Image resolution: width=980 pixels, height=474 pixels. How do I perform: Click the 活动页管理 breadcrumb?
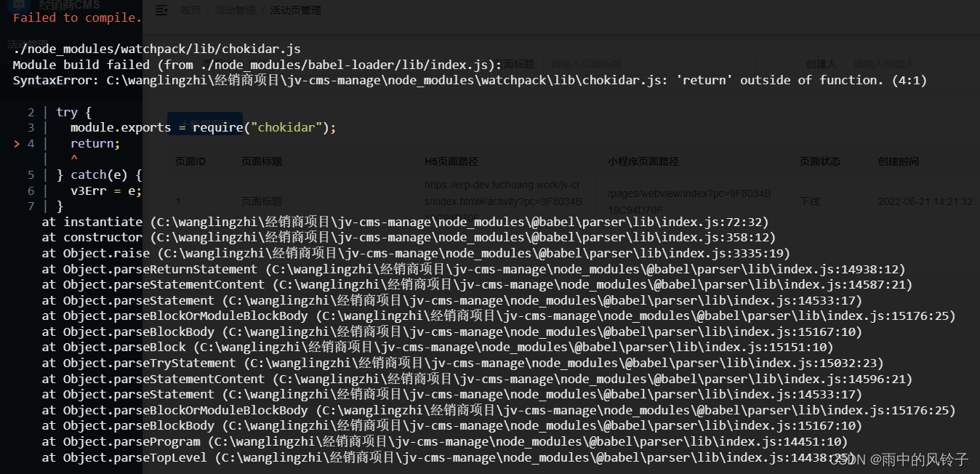[x=295, y=10]
